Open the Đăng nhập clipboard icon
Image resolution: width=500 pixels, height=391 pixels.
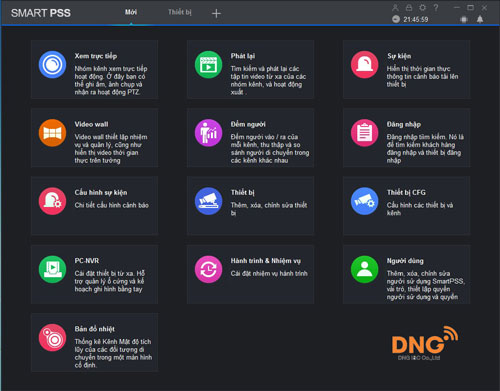364,133
